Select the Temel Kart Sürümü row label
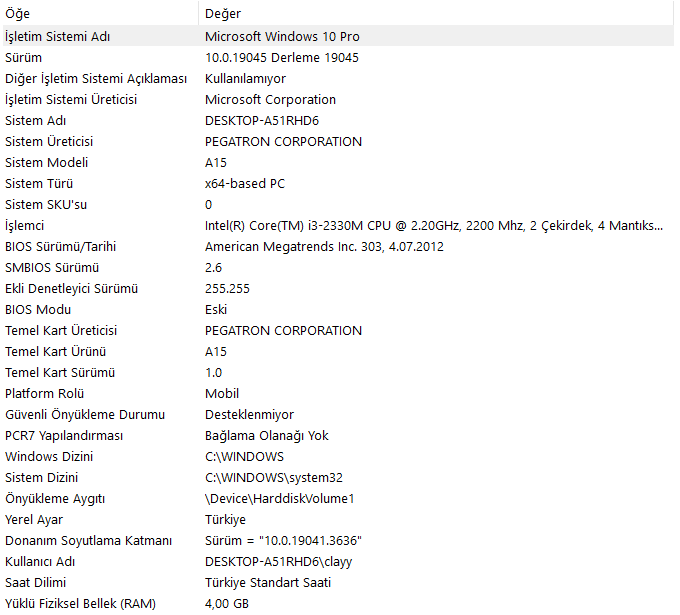680x615 pixels. click(59, 373)
